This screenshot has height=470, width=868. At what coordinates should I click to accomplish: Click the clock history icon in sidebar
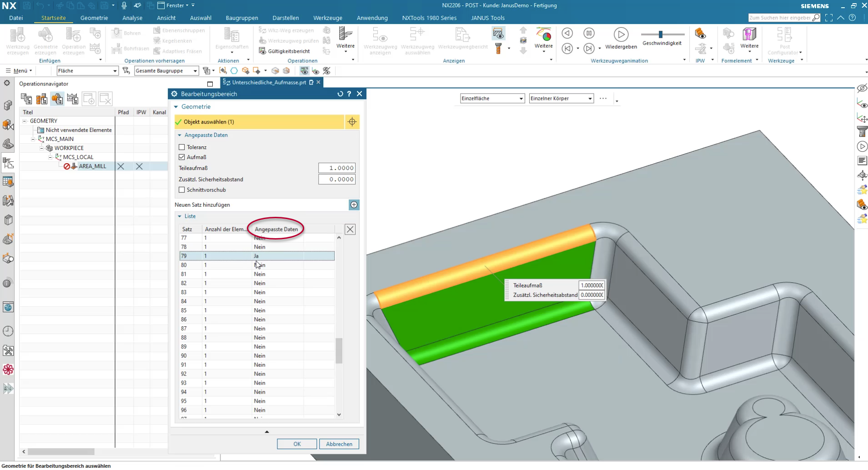8,331
